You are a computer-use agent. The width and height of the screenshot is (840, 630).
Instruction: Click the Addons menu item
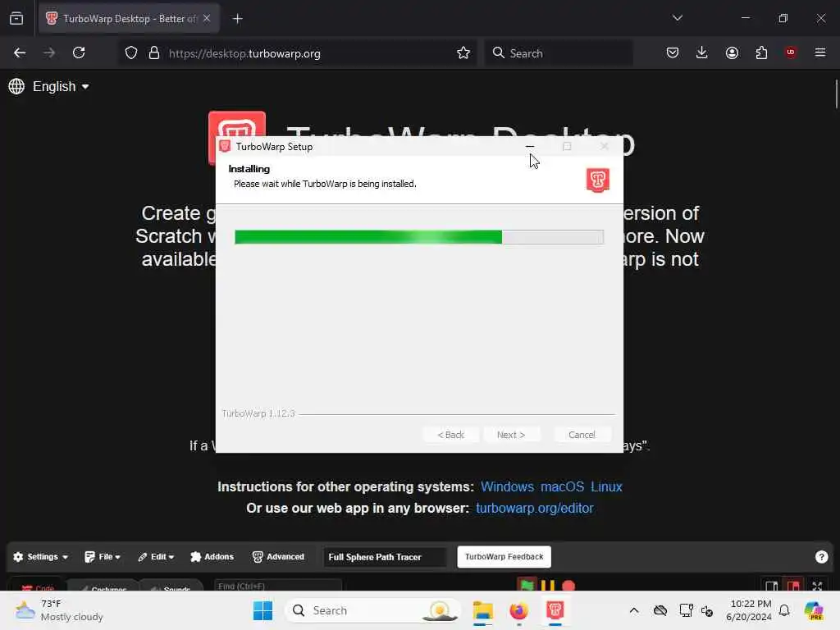click(212, 557)
